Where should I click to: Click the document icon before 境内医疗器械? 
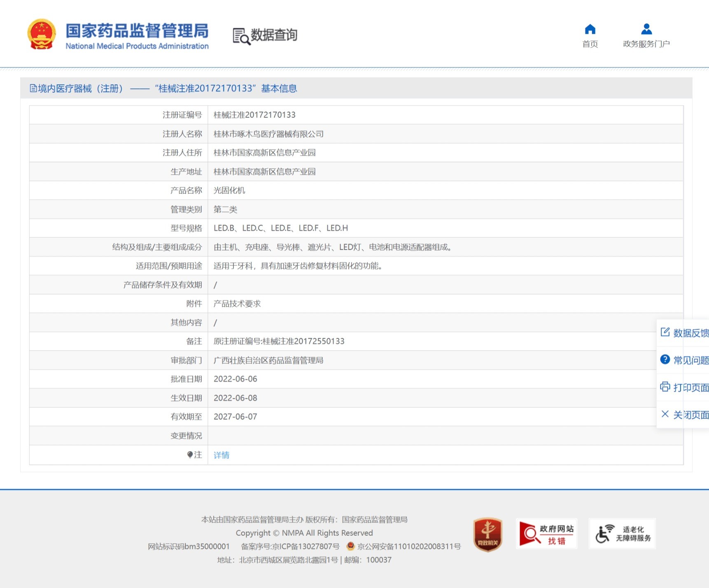point(33,88)
